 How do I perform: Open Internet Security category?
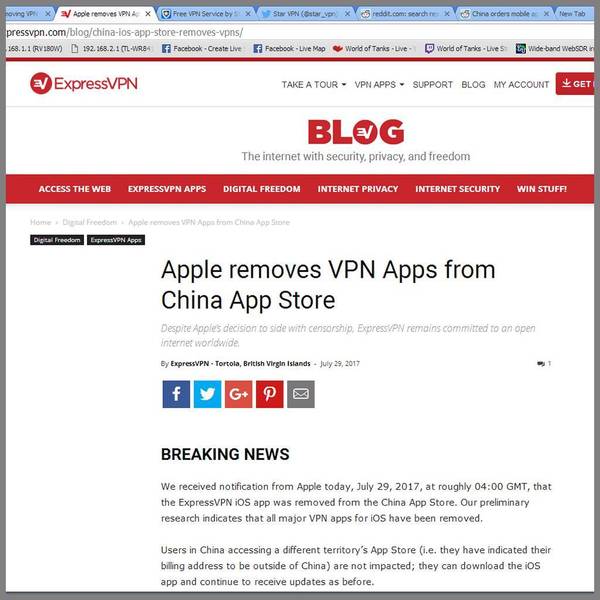(x=458, y=189)
